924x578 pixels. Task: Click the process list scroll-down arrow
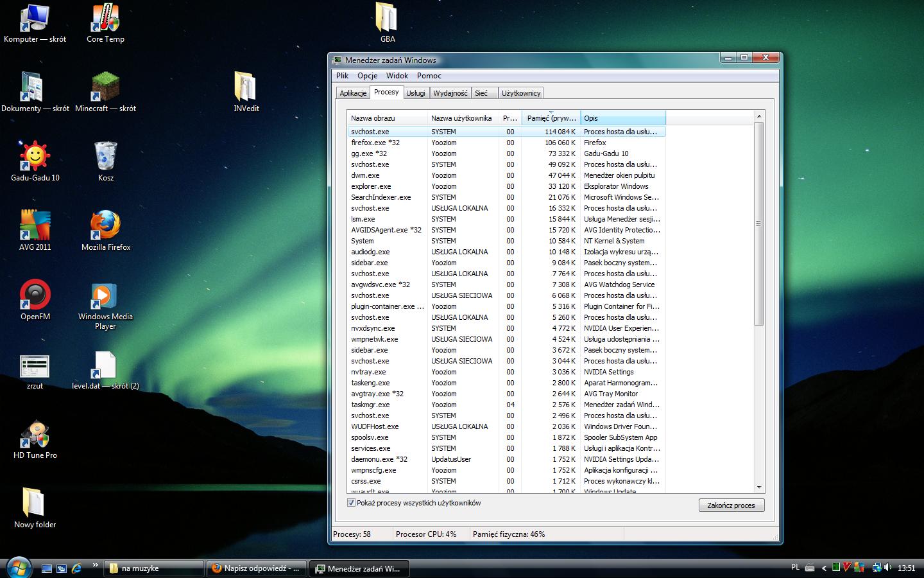click(758, 487)
